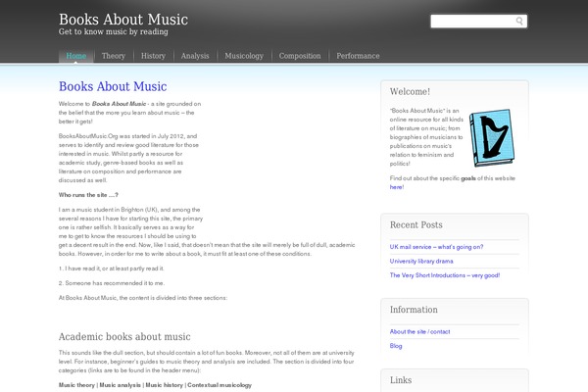Click the site title in header
This screenshot has width=588, height=392.
[123, 20]
